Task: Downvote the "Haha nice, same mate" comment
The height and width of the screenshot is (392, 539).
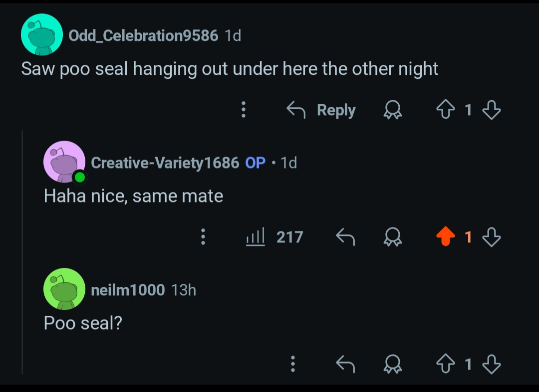Action: [492, 236]
